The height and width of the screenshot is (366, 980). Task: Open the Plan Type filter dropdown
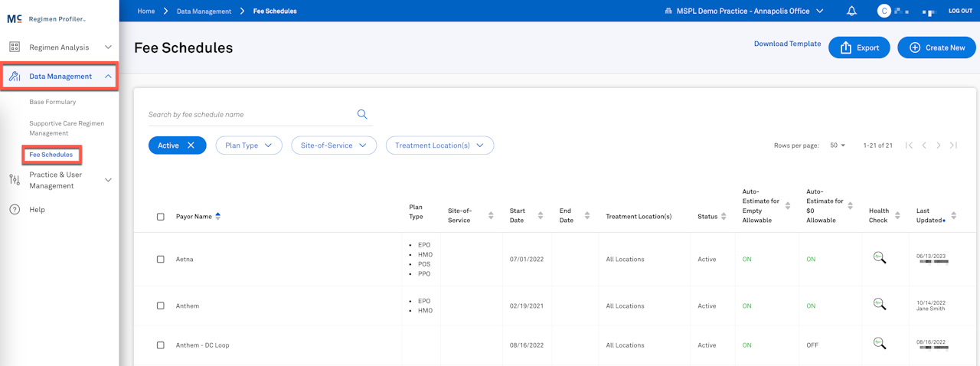[249, 145]
